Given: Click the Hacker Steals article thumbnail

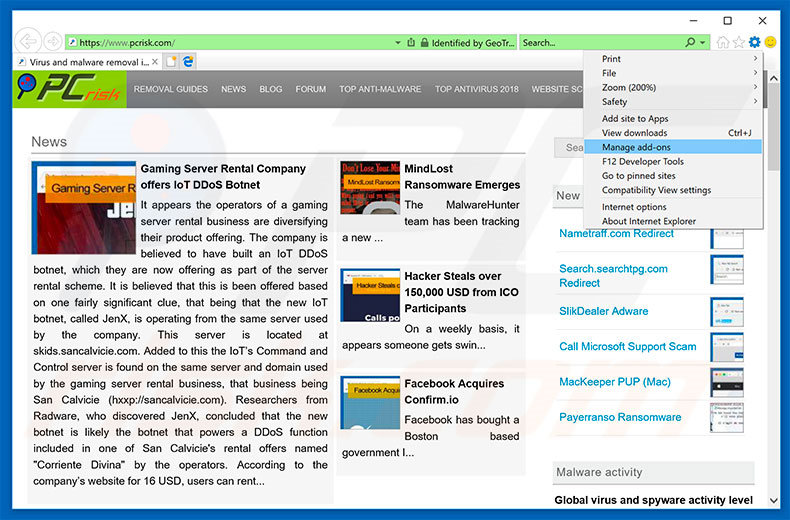Looking at the screenshot, I should (370, 295).
